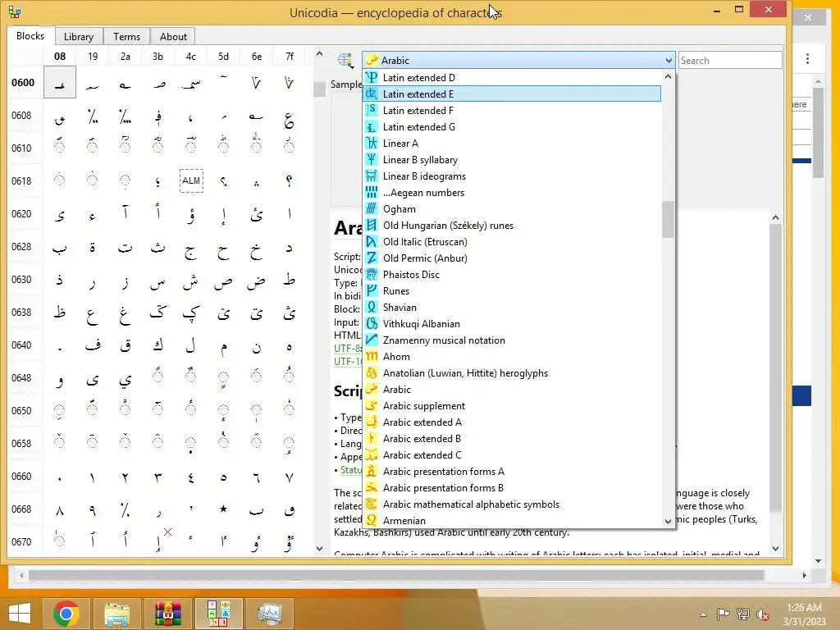
Task: Click the Znamenny musical notation icon
Action: click(x=372, y=340)
